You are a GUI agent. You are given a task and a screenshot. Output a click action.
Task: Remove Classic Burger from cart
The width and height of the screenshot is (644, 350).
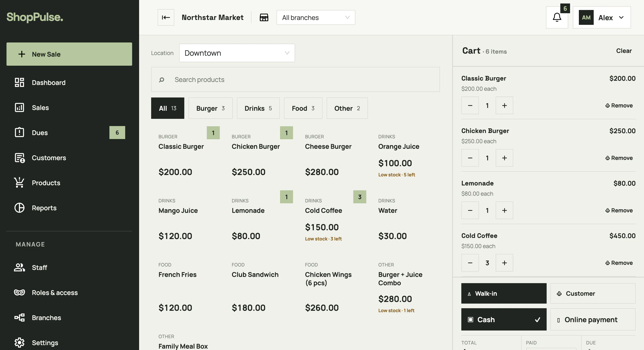(619, 105)
